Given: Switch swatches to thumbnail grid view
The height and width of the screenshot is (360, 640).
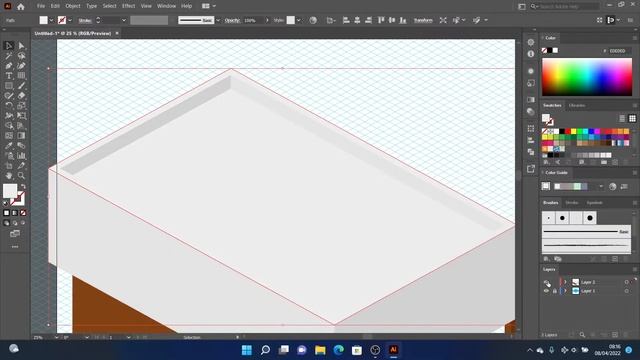Looking at the screenshot, I should click(632, 118).
